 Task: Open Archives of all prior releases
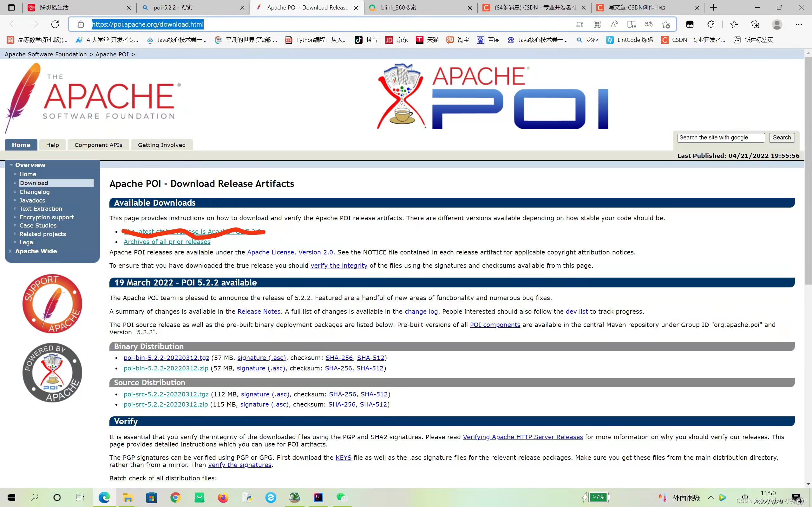[x=167, y=241]
